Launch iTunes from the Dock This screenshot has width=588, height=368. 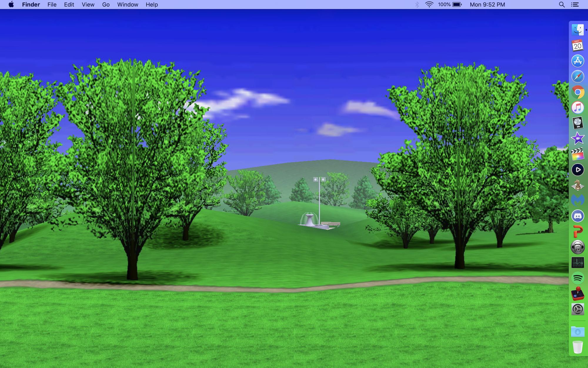(x=577, y=108)
